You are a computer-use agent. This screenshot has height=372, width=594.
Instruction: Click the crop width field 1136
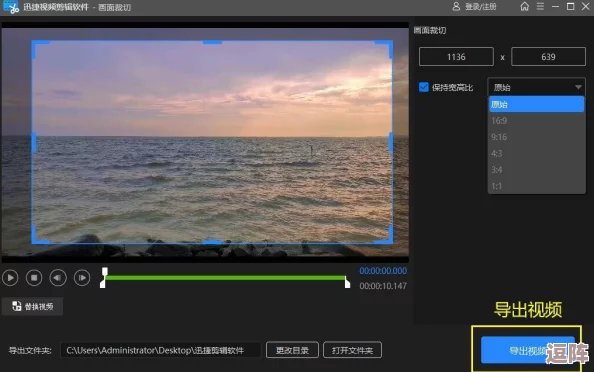click(x=456, y=57)
